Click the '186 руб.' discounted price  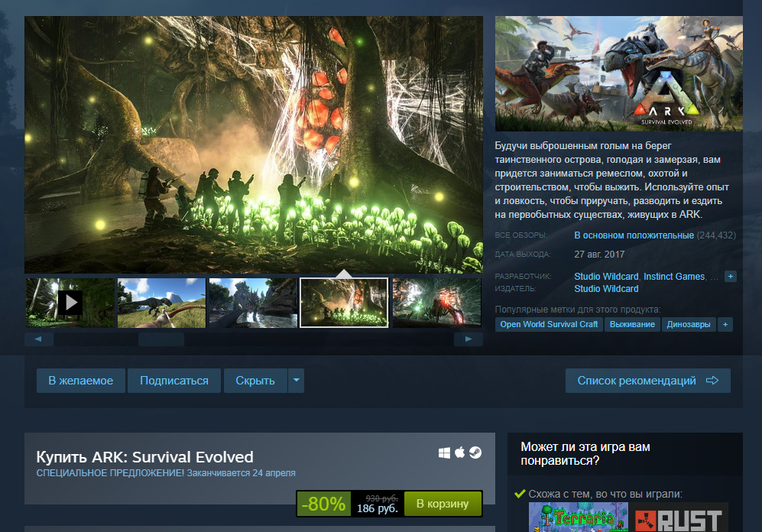click(377, 508)
